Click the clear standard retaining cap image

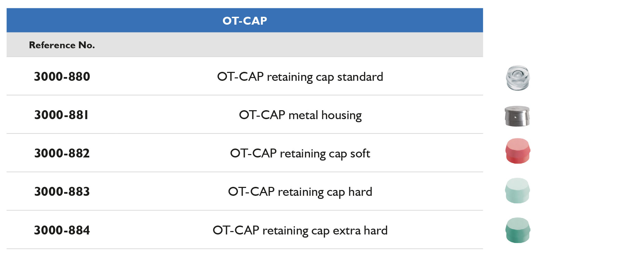[x=518, y=78]
